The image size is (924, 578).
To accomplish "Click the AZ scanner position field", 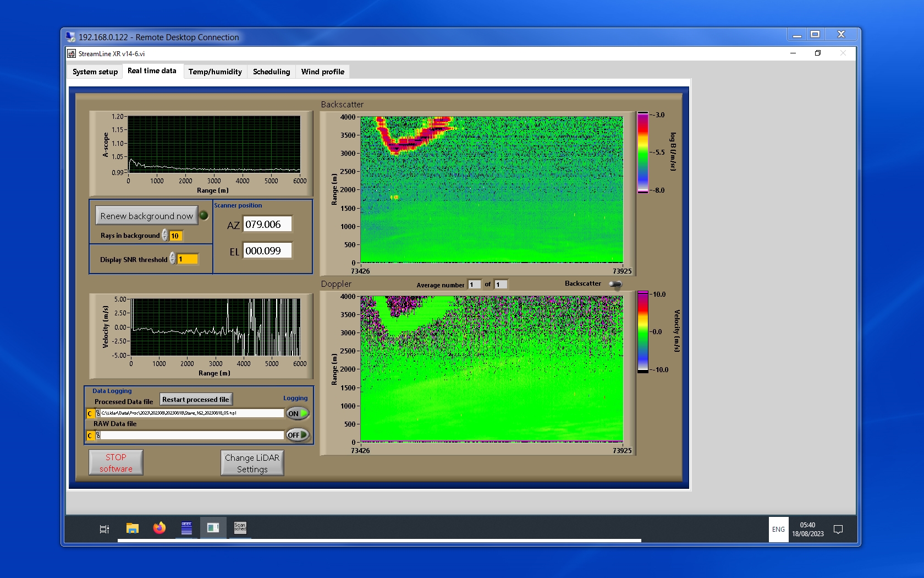I will click(x=267, y=225).
